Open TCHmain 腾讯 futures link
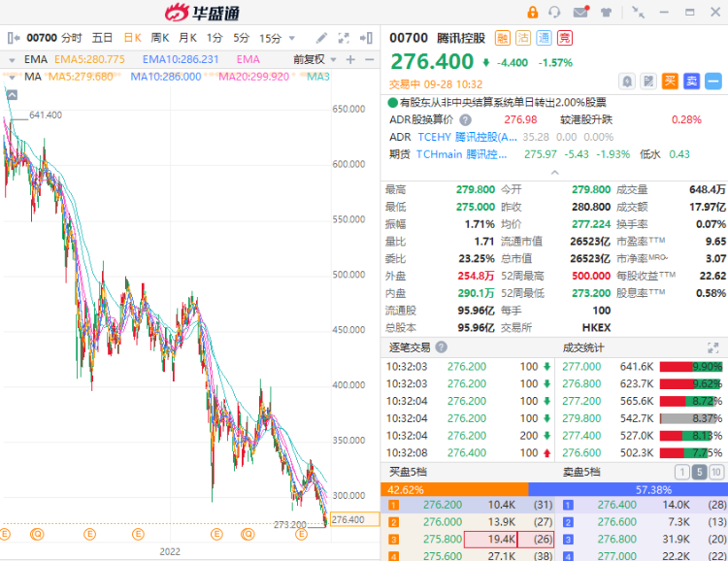 point(461,154)
